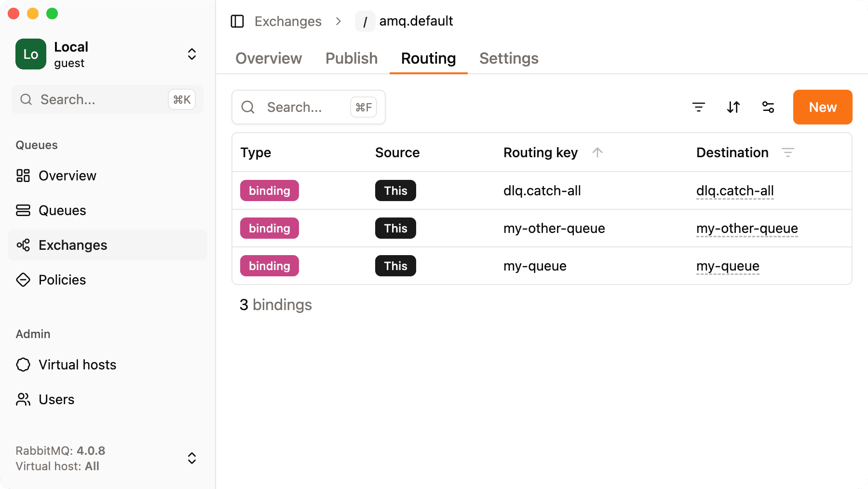Create a binding with the New button
The height and width of the screenshot is (489, 868).
coord(822,107)
